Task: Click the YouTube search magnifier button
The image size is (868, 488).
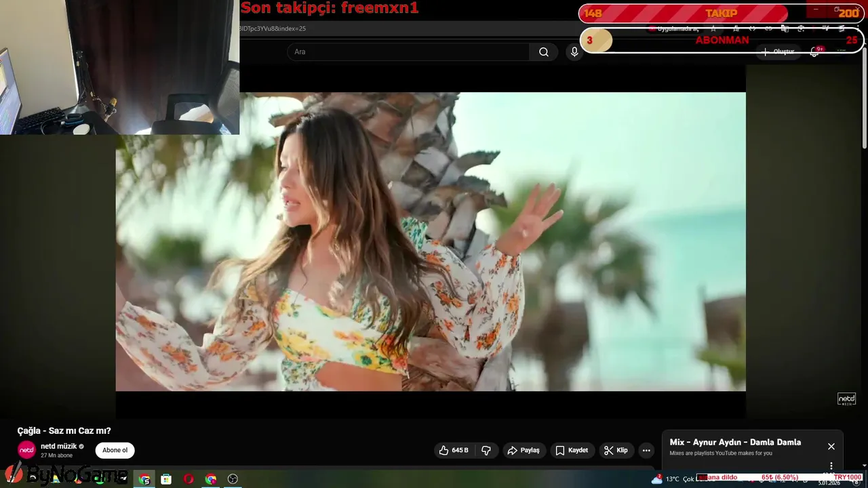Action: pos(544,52)
